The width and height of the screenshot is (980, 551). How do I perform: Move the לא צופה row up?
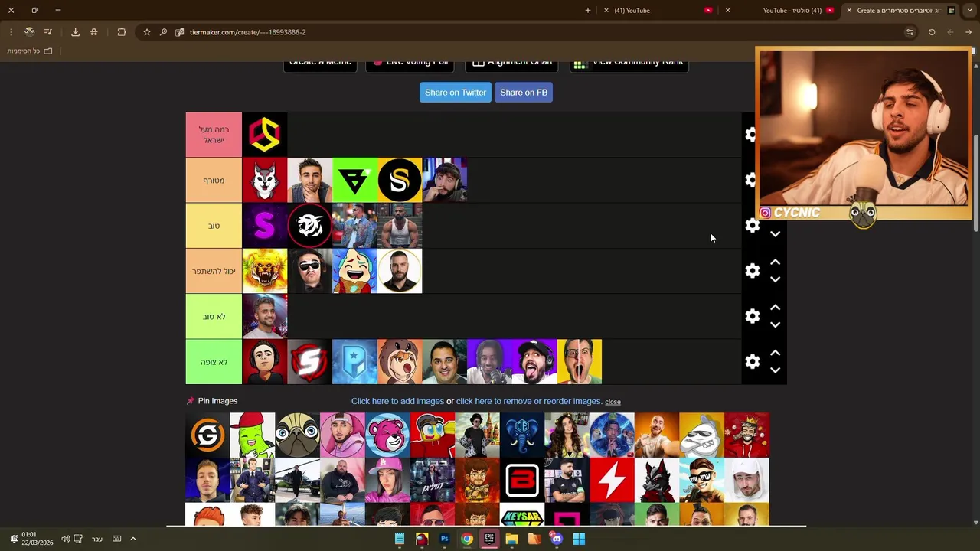click(x=775, y=352)
